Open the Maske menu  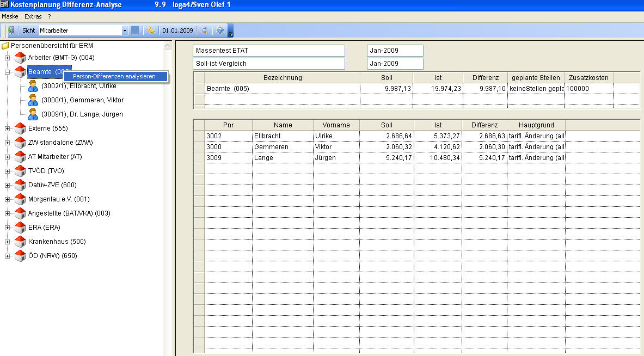(10, 16)
